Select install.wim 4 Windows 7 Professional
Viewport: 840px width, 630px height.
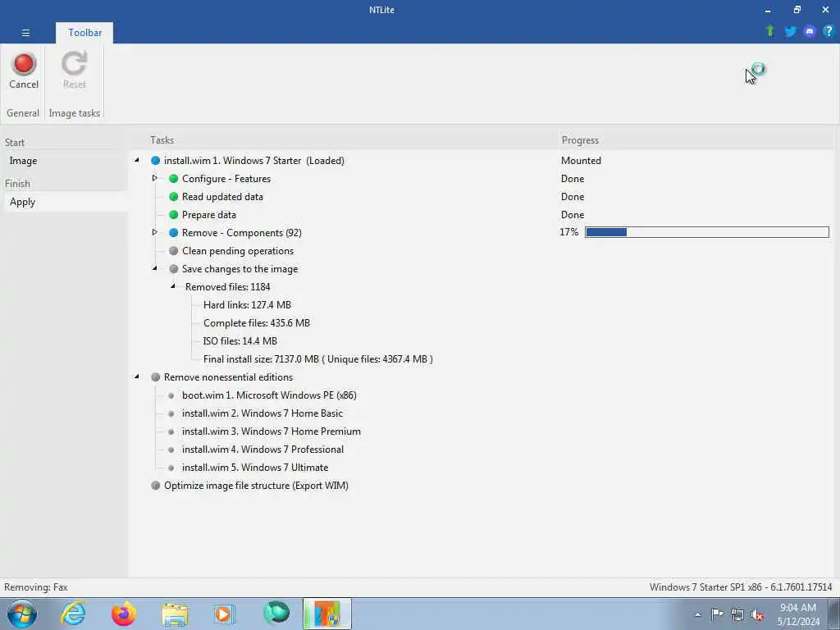coord(262,450)
